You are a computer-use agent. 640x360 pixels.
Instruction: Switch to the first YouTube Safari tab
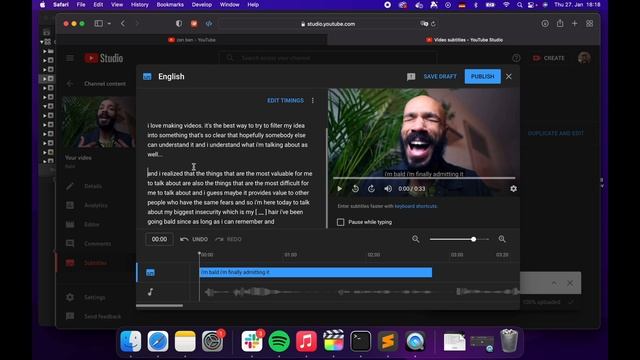coord(192,40)
